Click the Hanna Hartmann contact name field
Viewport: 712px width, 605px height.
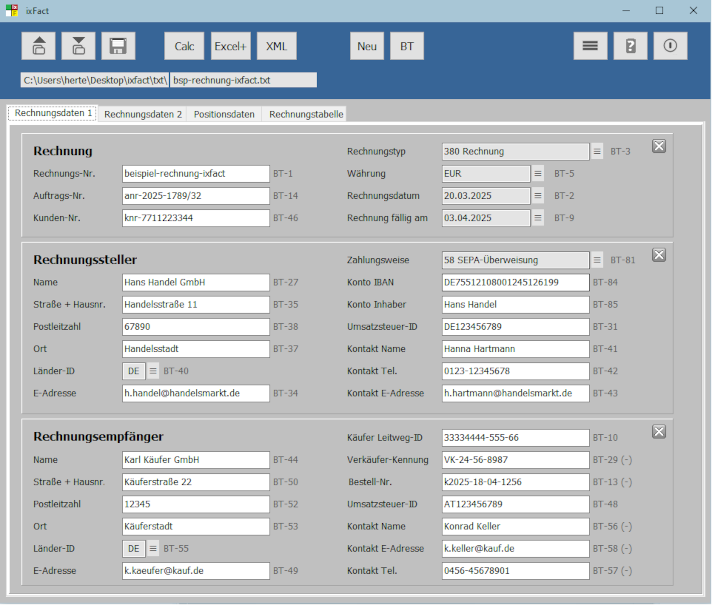[x=515, y=349]
